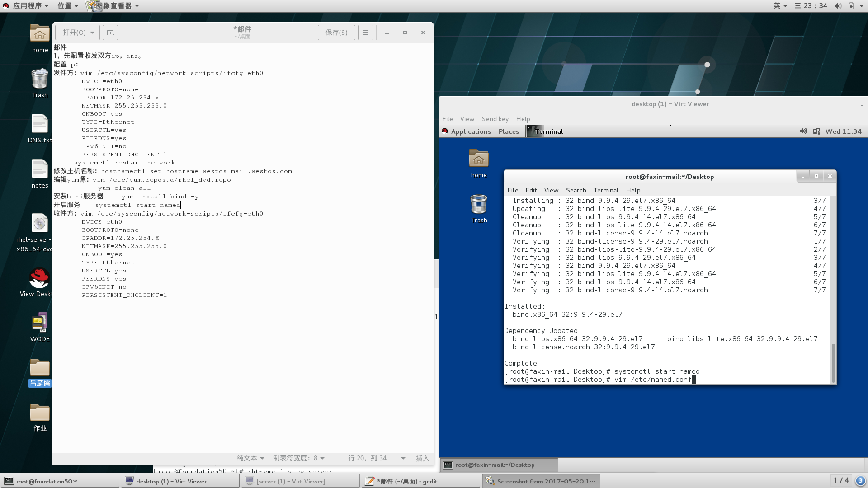The height and width of the screenshot is (488, 868).
Task: Switch to root@foundation50 taskbar window
Action: point(60,481)
